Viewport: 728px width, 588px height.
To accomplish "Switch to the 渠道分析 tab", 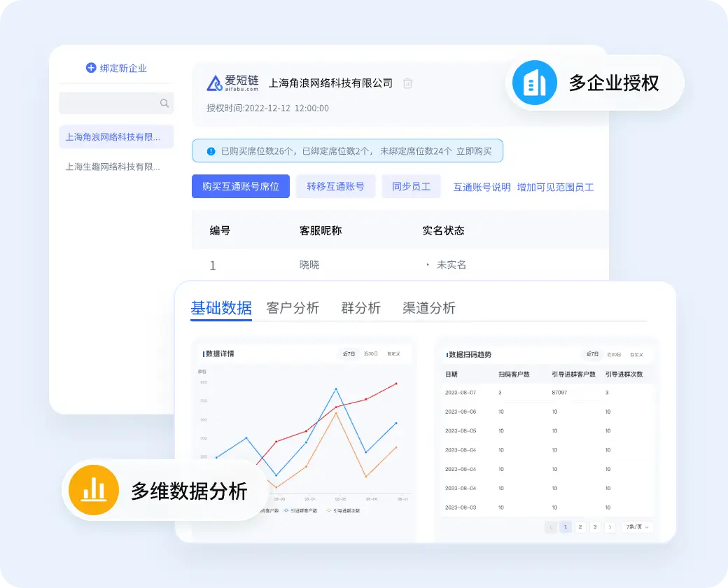I will click(x=429, y=307).
